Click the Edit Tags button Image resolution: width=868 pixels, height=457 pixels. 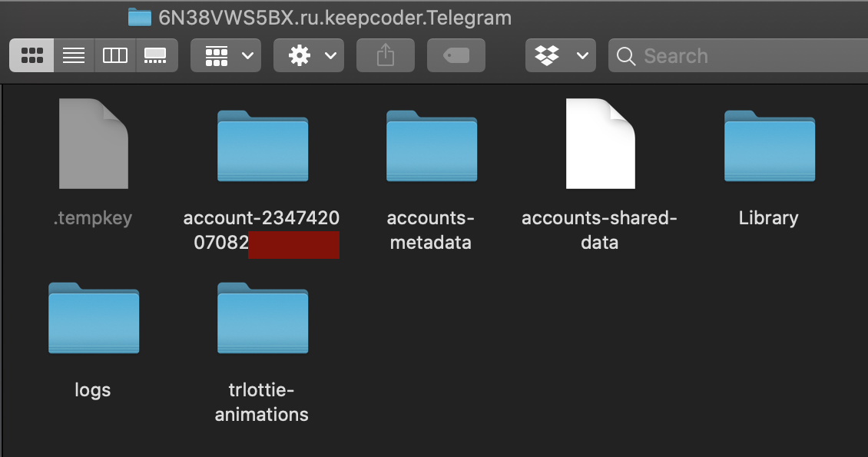[x=456, y=55]
